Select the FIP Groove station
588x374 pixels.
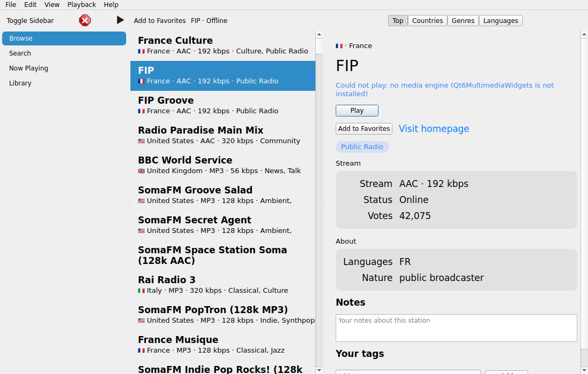tap(223, 105)
